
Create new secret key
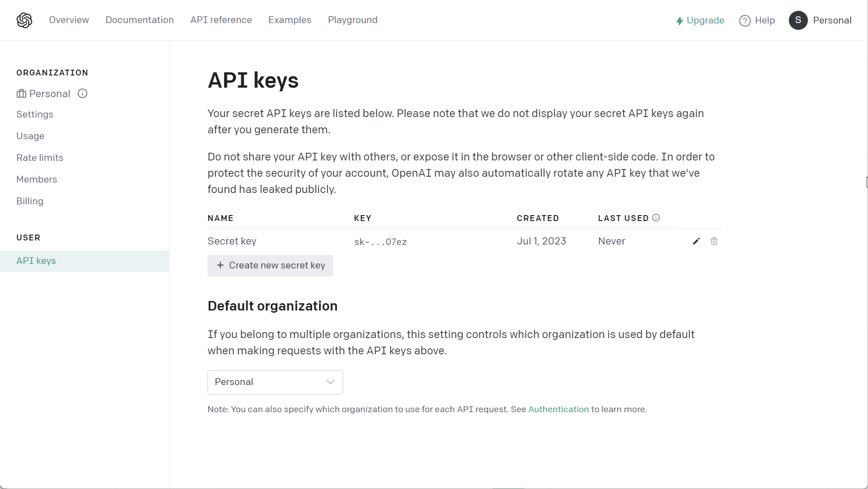(270, 266)
